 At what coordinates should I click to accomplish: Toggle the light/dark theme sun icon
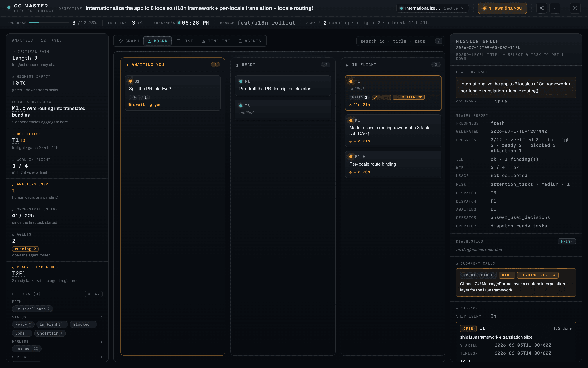click(x=575, y=8)
